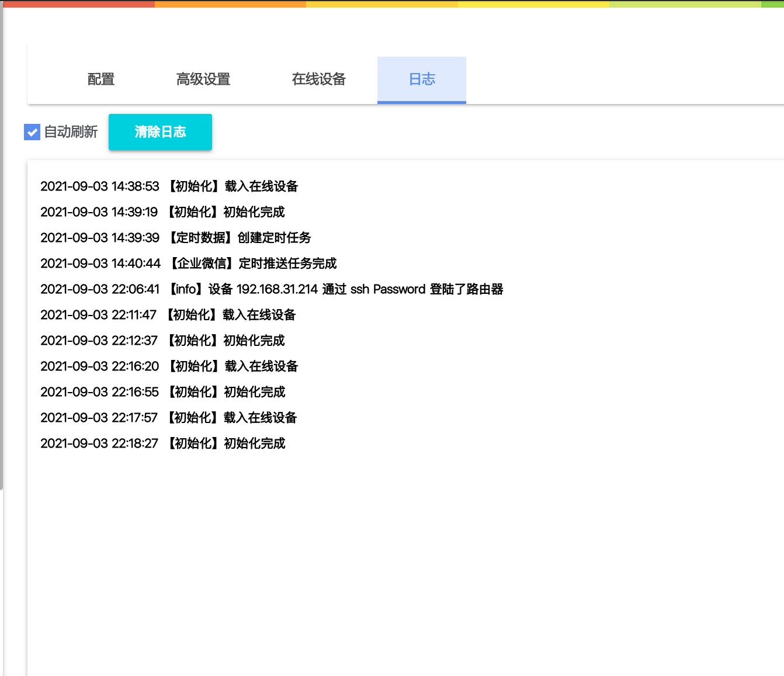Image resolution: width=784 pixels, height=676 pixels.
Task: View the 在线设备 tab
Action: (319, 79)
